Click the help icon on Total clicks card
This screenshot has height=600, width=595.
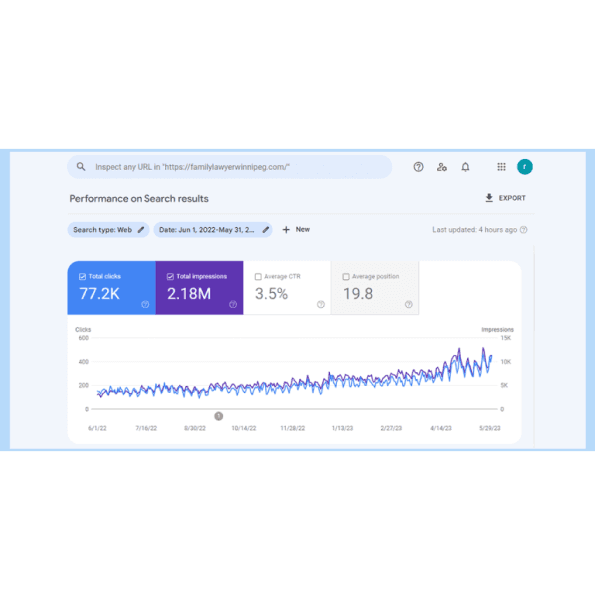(145, 305)
